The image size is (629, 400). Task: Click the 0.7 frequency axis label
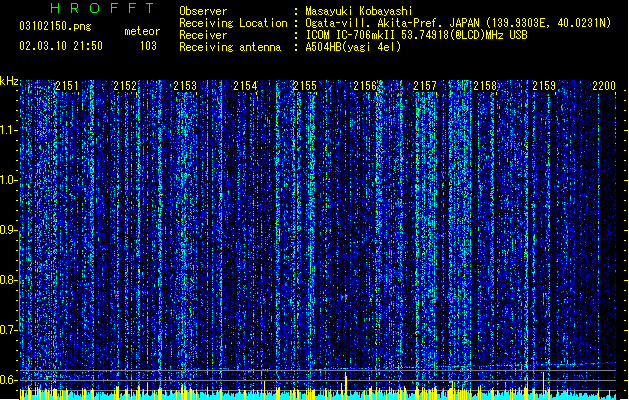[8, 330]
